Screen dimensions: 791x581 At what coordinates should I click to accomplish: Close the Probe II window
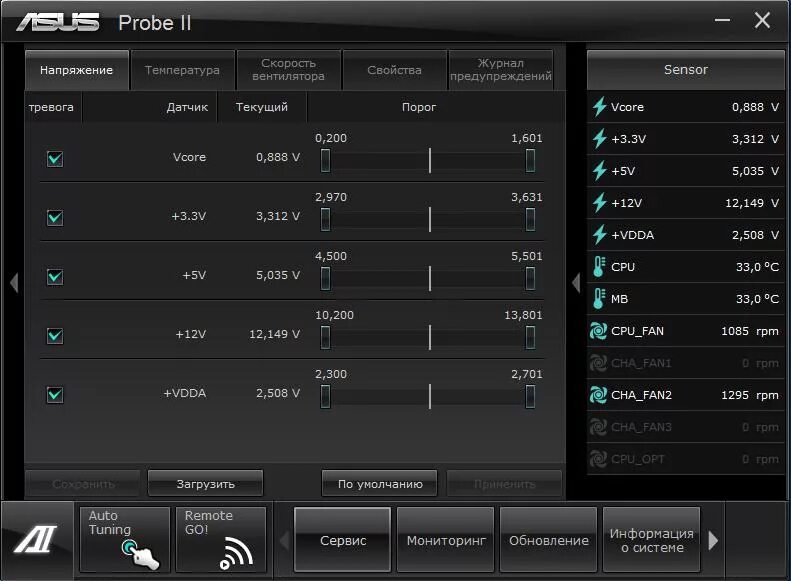tap(762, 20)
